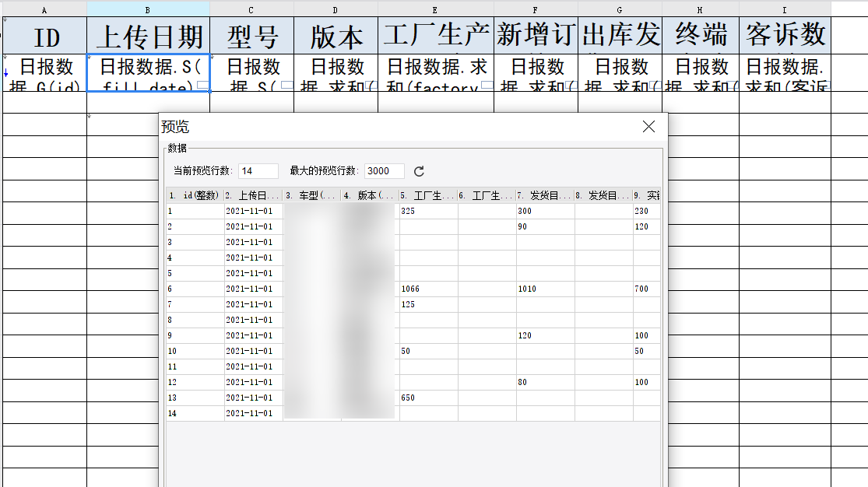Click the id(整数) preview column header
868x487 pixels.
(195, 195)
